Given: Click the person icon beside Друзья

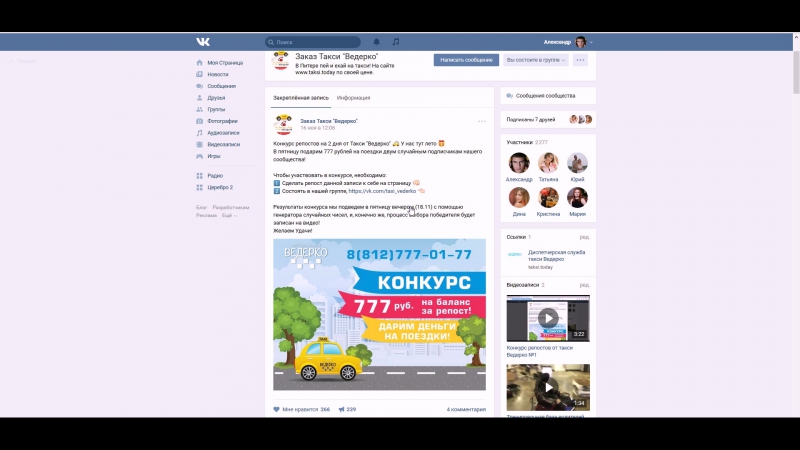Looking at the screenshot, I should click(199, 98).
